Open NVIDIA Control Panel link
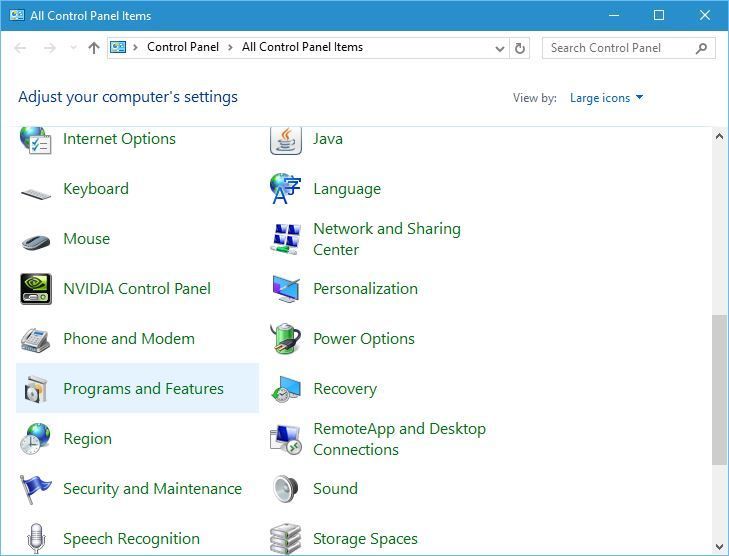This screenshot has height=556, width=729. (x=137, y=289)
